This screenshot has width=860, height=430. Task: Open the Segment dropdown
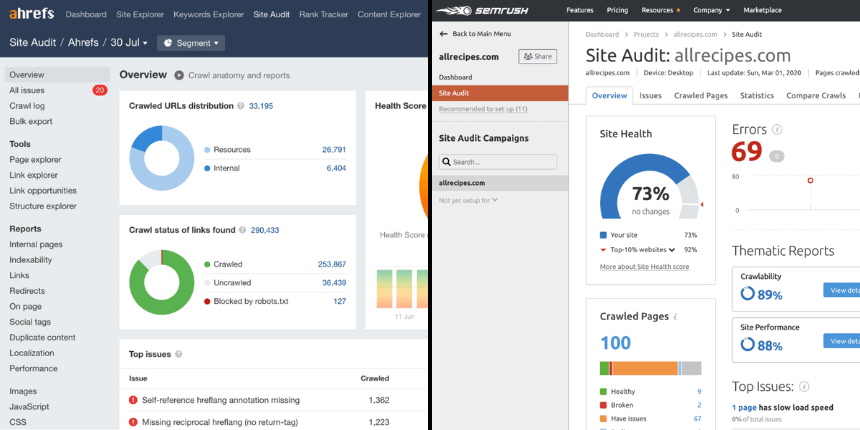191,43
